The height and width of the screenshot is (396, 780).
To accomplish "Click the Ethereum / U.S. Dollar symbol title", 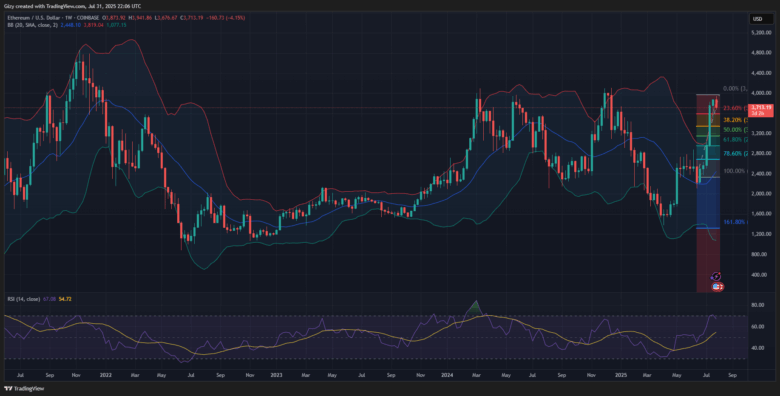I will (34, 18).
